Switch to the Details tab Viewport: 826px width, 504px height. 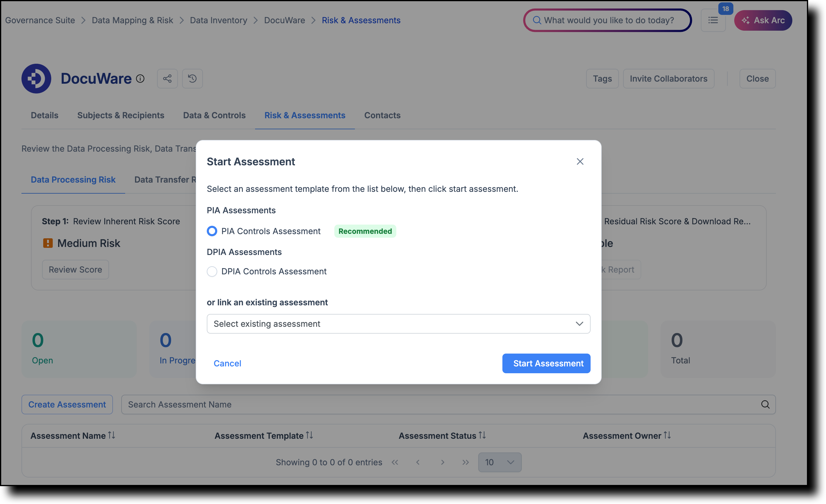[x=45, y=115]
